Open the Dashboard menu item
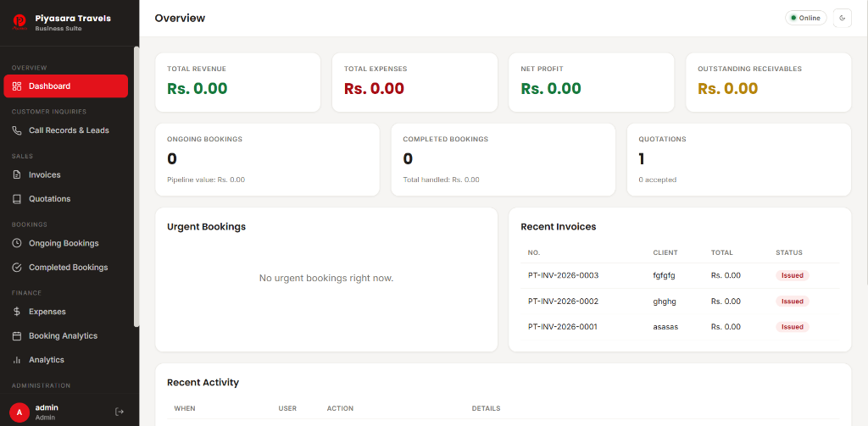 pos(66,86)
